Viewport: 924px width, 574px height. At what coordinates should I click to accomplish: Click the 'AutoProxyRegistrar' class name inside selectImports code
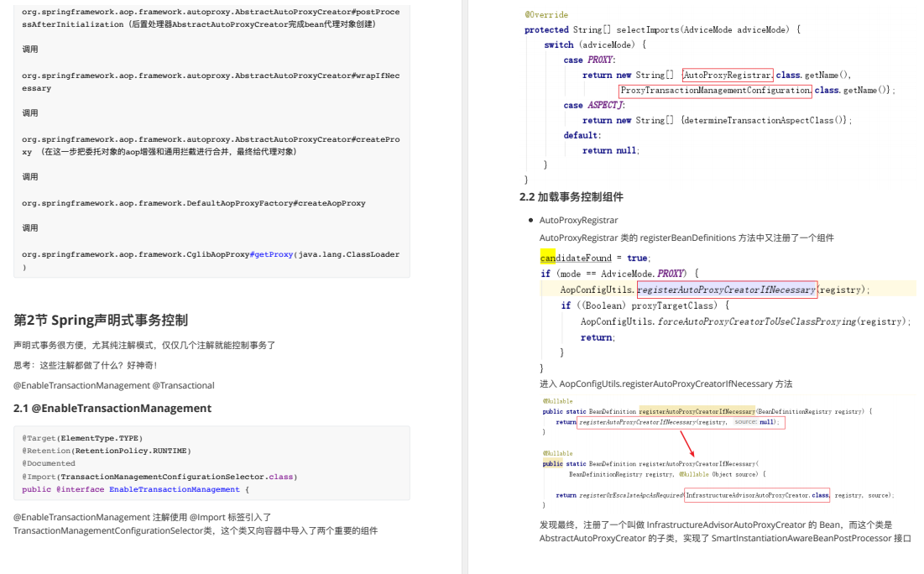(728, 75)
